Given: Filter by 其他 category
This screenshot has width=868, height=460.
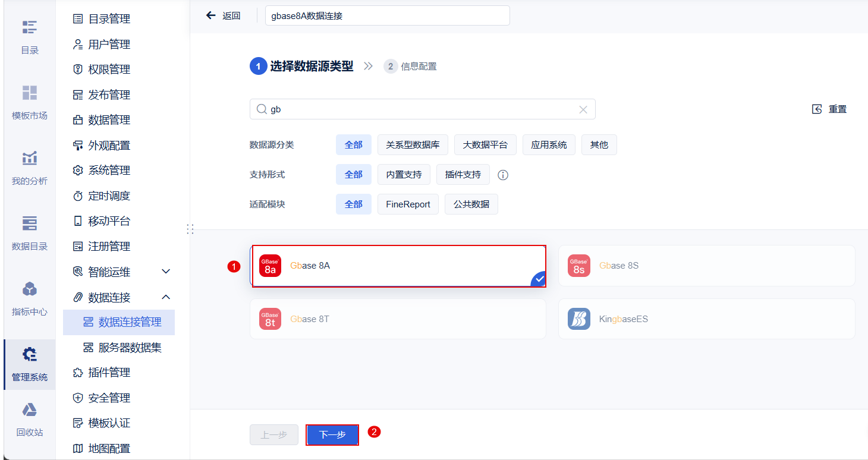Looking at the screenshot, I should (599, 145).
